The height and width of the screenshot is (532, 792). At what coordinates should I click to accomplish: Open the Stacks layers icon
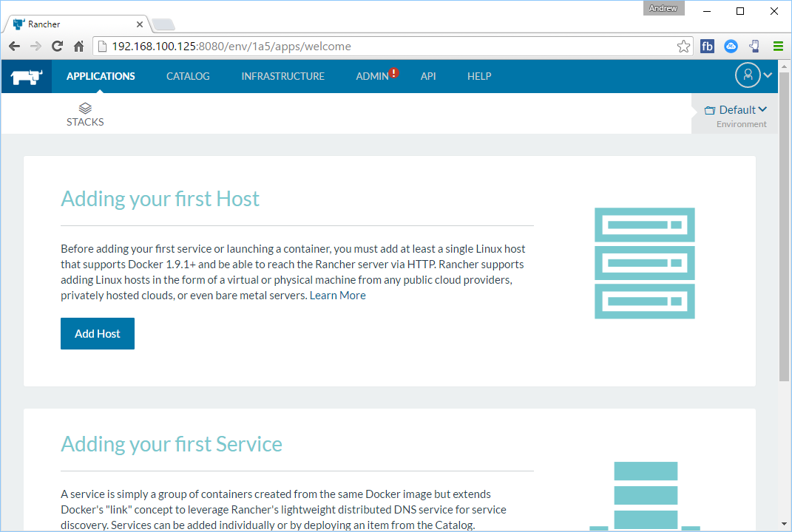(85, 108)
